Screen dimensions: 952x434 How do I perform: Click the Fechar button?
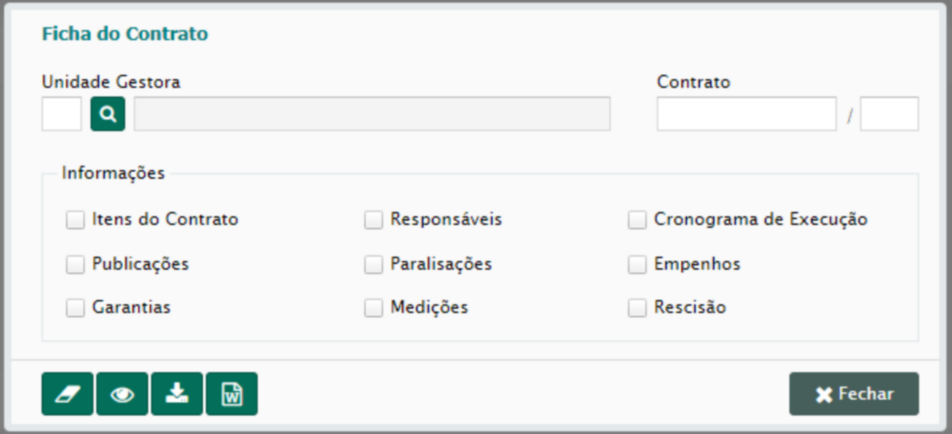pyautogui.click(x=854, y=394)
